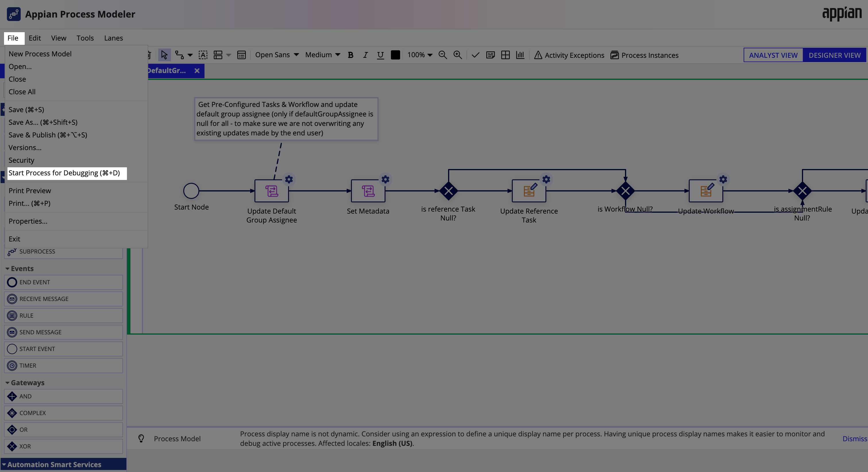Open Activity Exceptions

pos(569,55)
